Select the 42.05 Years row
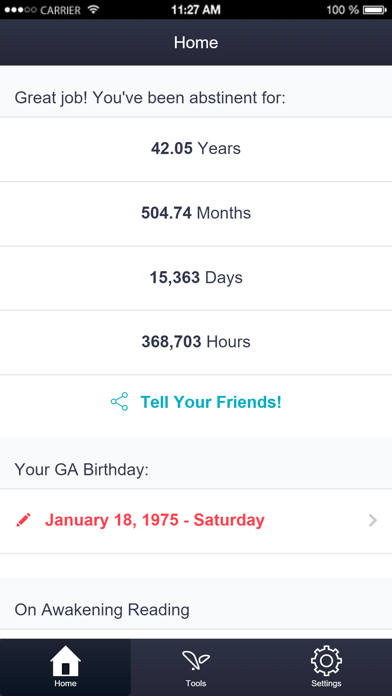The image size is (392, 696). point(196,149)
